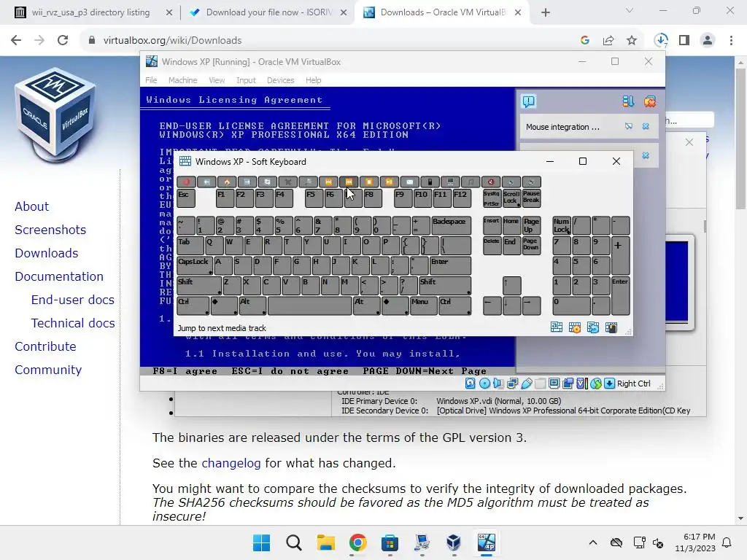Click the play/pause media key

390,182
